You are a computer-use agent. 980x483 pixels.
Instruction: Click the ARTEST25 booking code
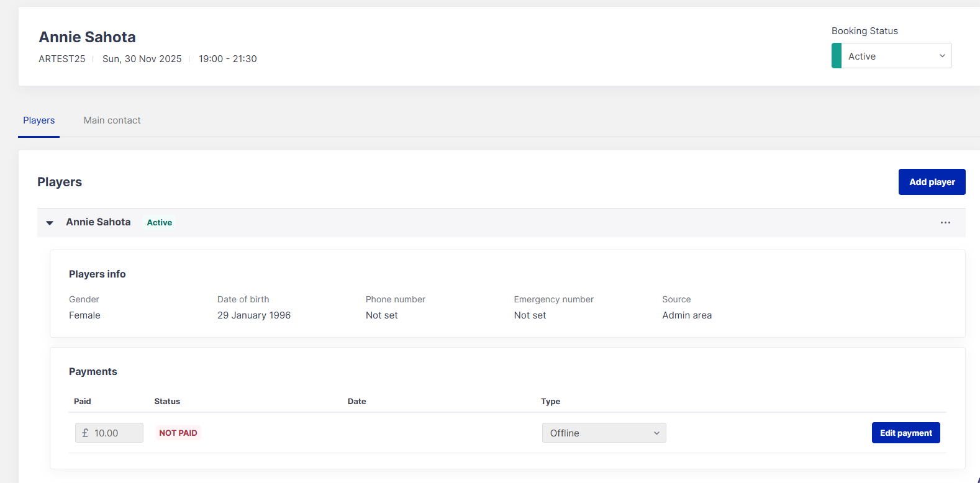click(61, 59)
